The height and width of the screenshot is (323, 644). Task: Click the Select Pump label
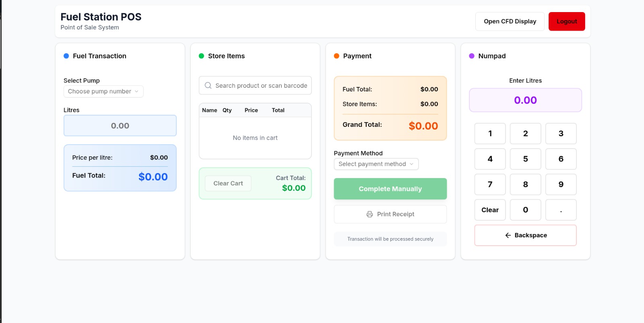pyautogui.click(x=82, y=81)
